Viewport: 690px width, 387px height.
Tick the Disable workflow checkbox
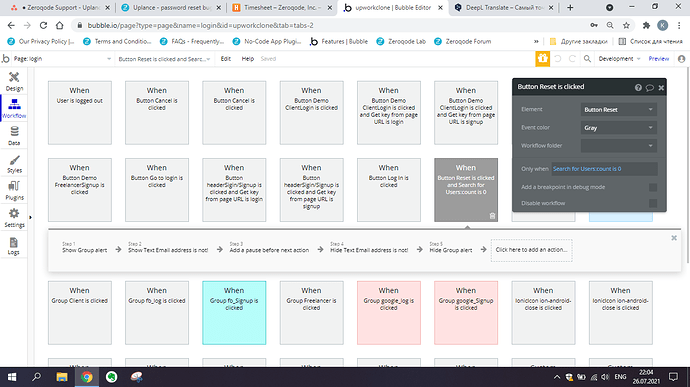point(653,203)
